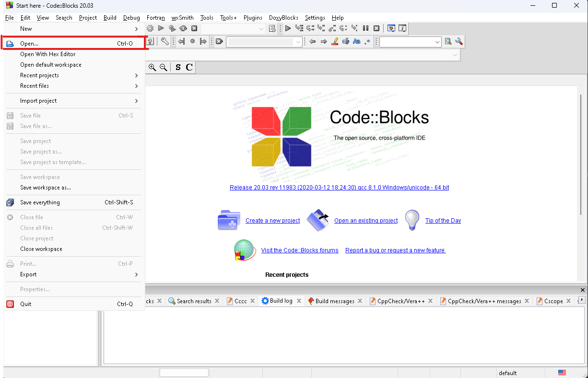Click the Zoom out magnifier icon
The height and width of the screenshot is (378, 588).
point(163,68)
